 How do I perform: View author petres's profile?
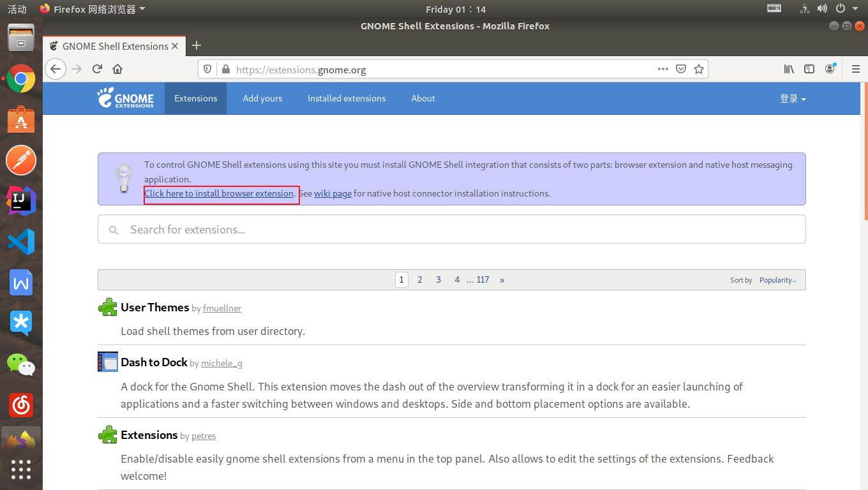(x=204, y=436)
